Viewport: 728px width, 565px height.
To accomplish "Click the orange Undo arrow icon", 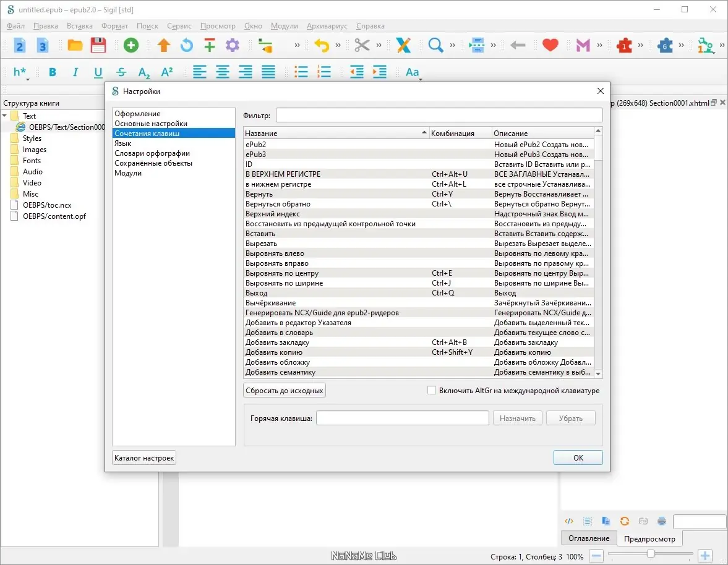I will (321, 46).
